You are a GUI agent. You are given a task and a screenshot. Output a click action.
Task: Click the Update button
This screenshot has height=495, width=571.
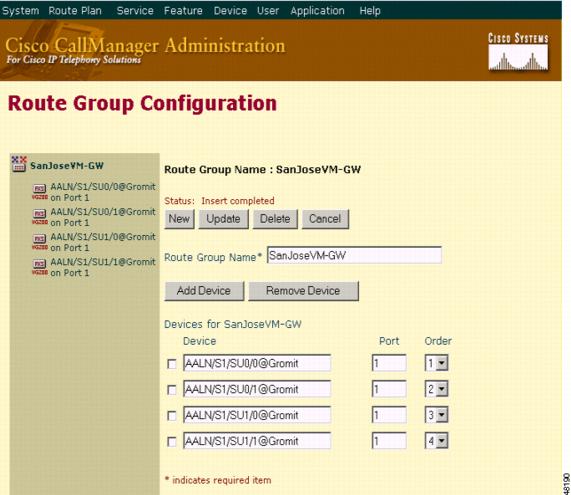click(x=224, y=219)
